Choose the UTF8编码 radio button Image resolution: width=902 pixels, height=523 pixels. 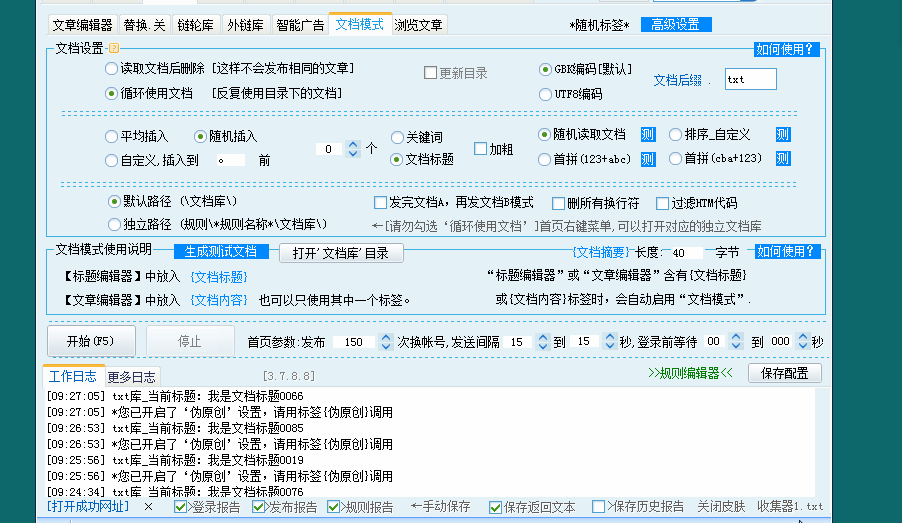coord(546,94)
